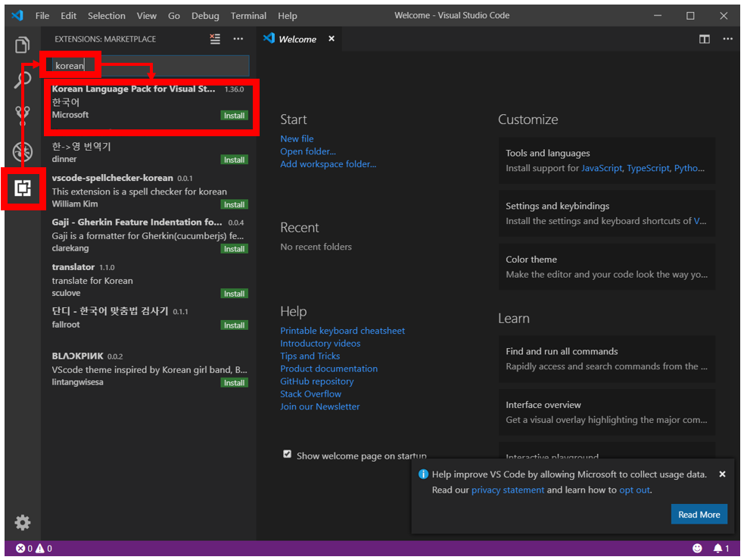Open the Debug menu
Screen dimensions: 744x560
pyautogui.click(x=205, y=16)
